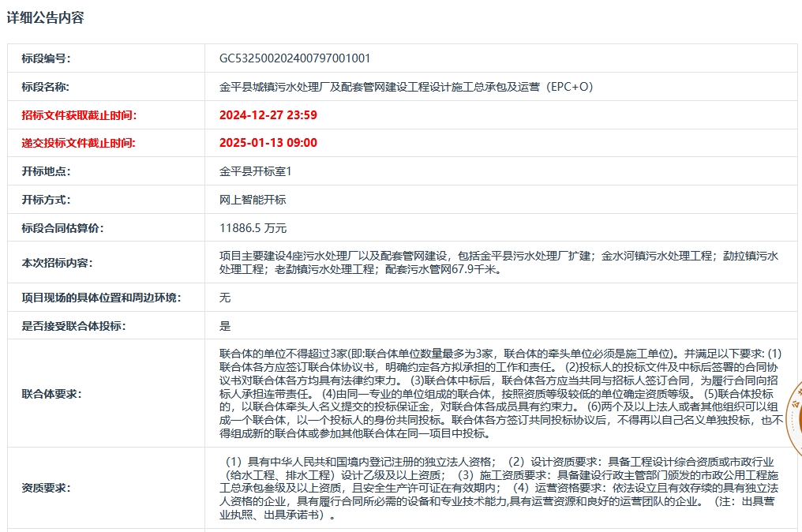Select the value 是 for consortium bidding
The image size is (802, 532).
[225, 326]
